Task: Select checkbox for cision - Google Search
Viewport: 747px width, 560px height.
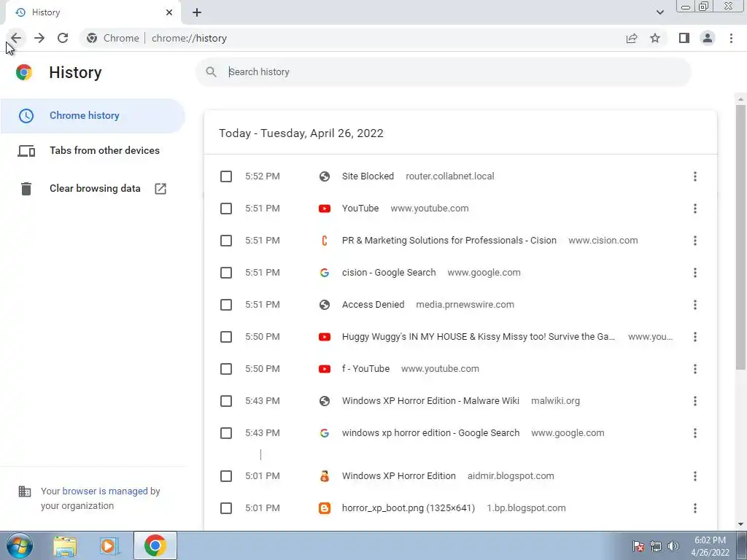Action: (x=226, y=273)
